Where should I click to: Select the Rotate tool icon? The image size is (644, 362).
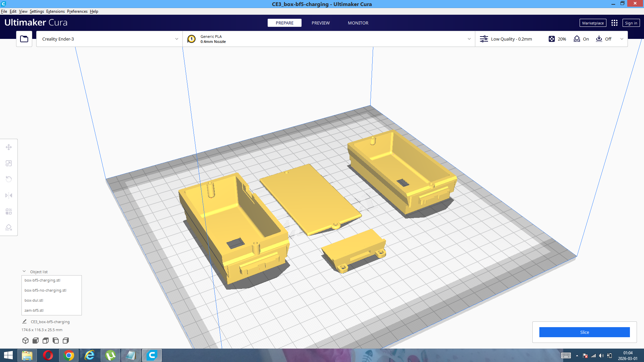click(x=9, y=179)
